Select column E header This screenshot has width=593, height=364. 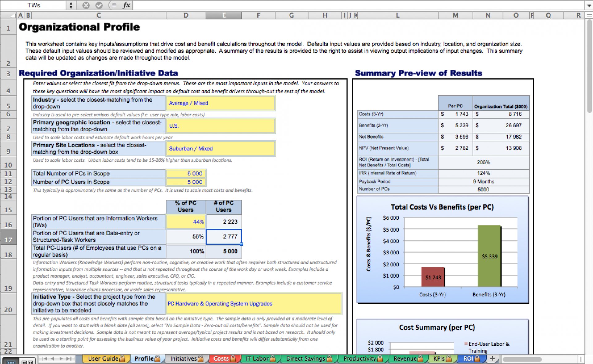pyautogui.click(x=224, y=15)
